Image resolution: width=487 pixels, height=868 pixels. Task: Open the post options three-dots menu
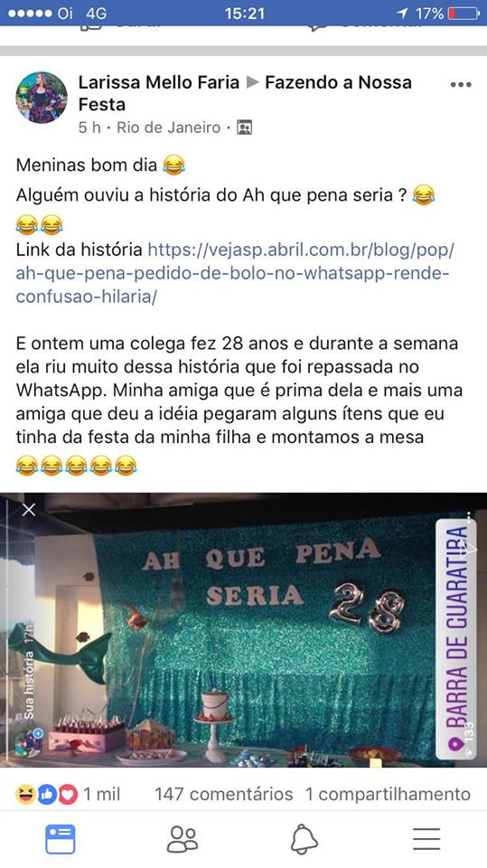(461, 85)
